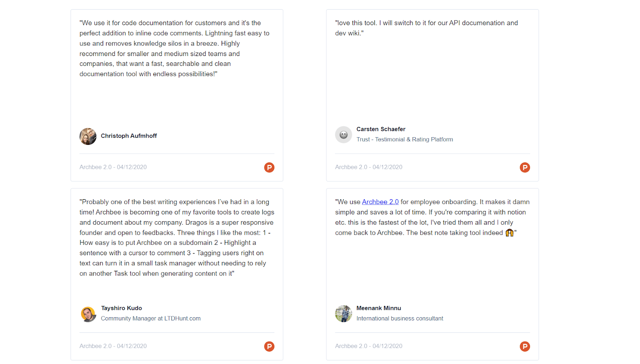
Task: Follow the Archbee 2.0 hyperlink
Action: pos(380,202)
